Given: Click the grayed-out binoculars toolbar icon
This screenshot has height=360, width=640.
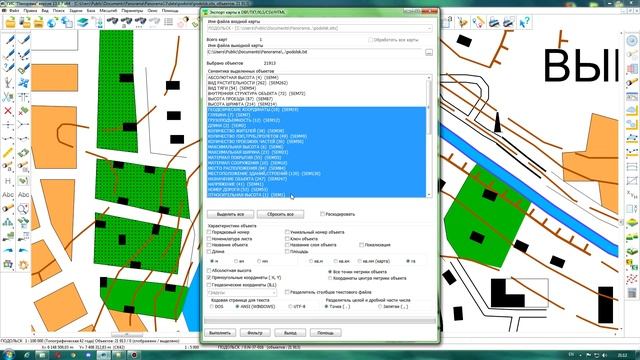Looking at the screenshot, I should point(154,22).
